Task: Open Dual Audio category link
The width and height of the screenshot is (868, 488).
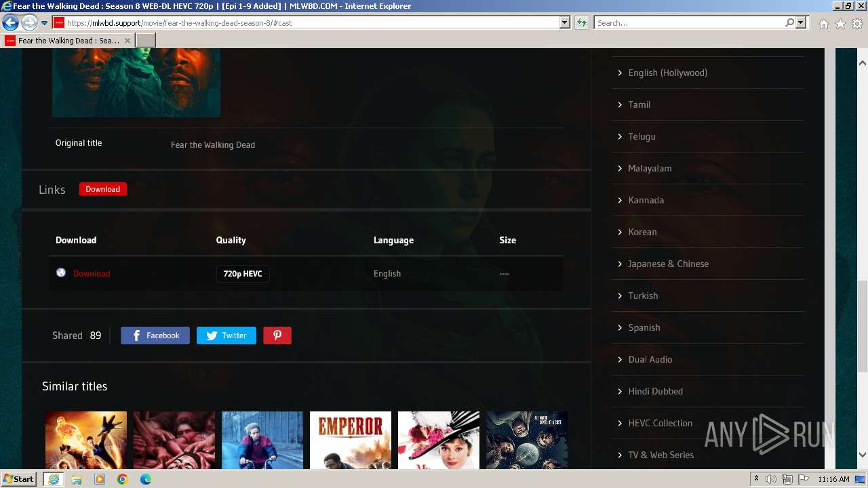Action: (650, 359)
